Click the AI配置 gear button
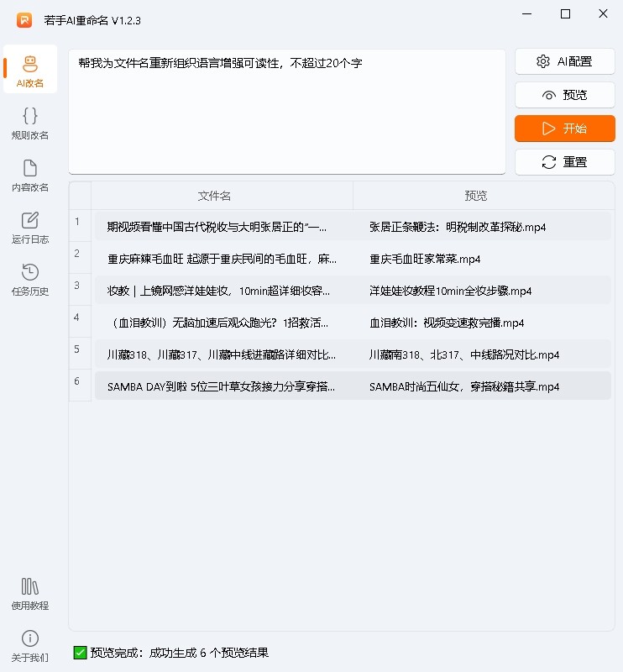This screenshot has height=672, width=623. (565, 61)
